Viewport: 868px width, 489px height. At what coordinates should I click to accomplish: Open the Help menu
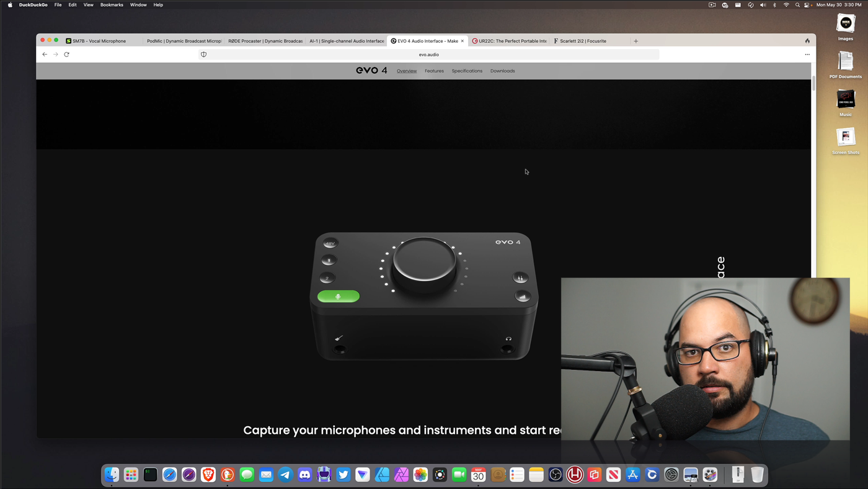click(x=158, y=5)
